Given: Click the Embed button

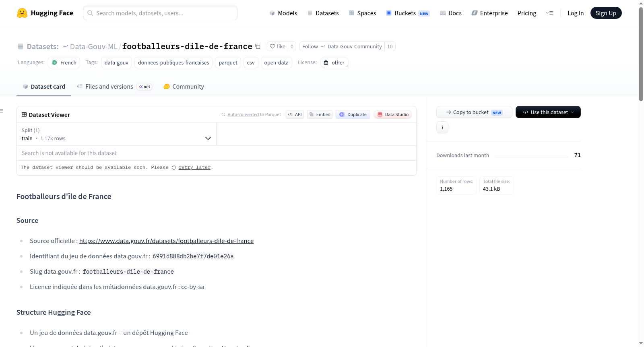Looking at the screenshot, I should [x=320, y=114].
